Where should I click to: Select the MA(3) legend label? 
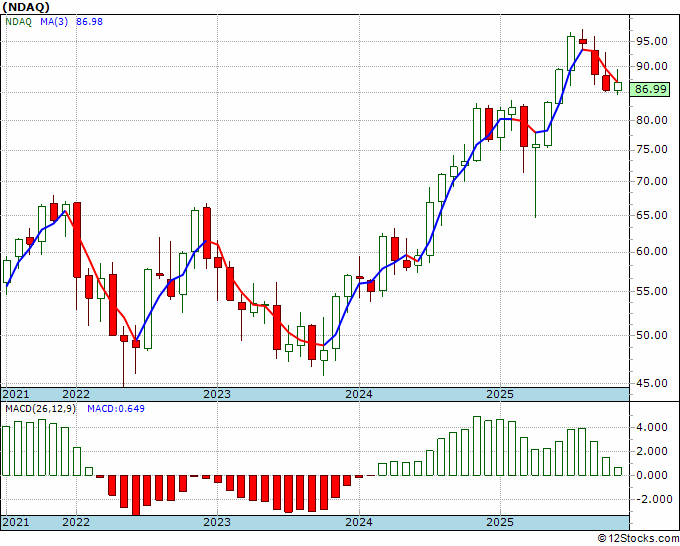click(54, 22)
